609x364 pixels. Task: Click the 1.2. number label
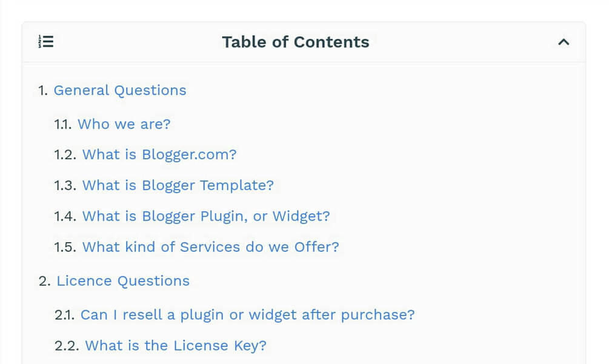click(65, 154)
